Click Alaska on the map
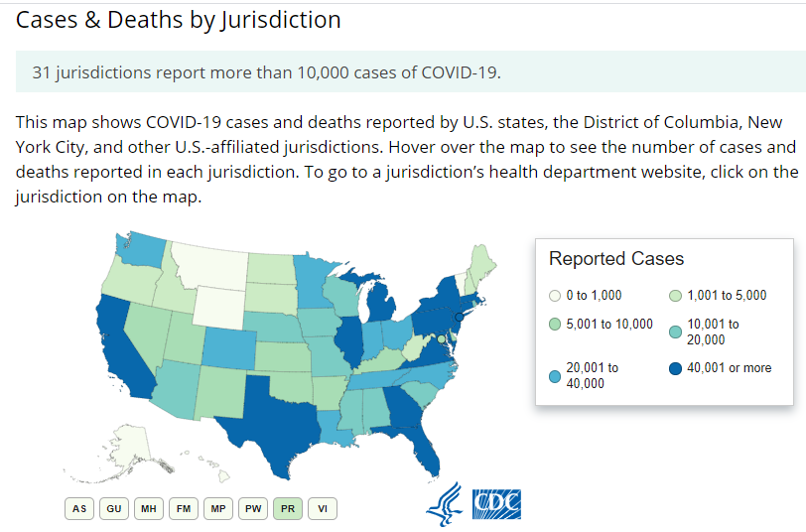 (x=126, y=450)
